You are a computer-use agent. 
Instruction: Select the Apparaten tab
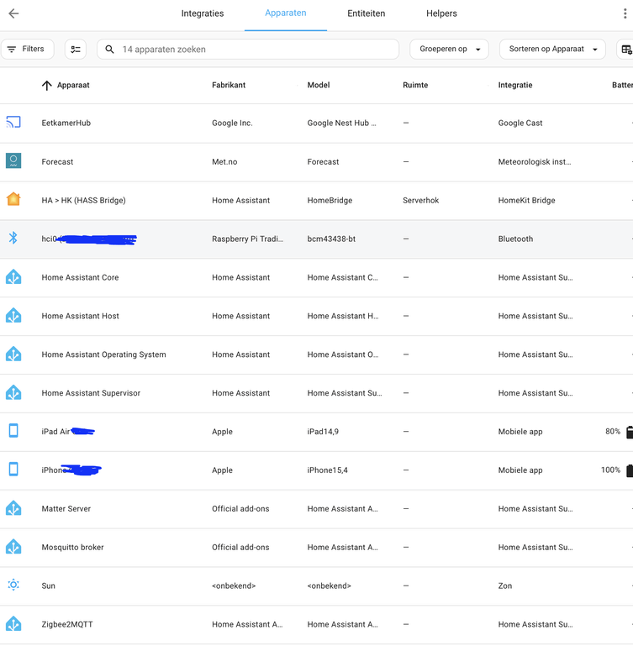point(286,13)
